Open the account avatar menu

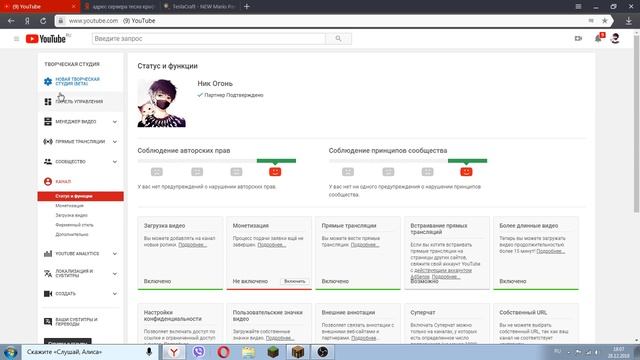point(615,38)
